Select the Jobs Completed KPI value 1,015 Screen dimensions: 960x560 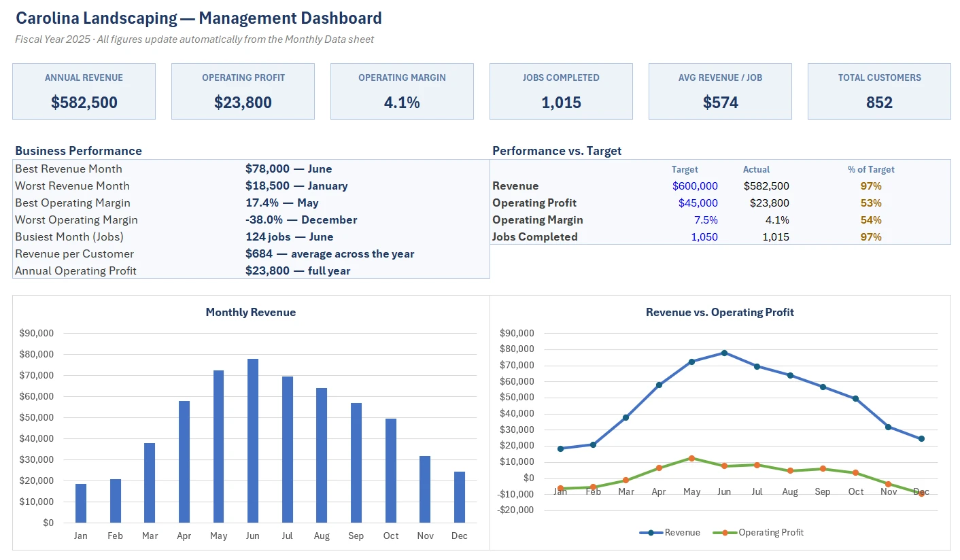click(561, 103)
